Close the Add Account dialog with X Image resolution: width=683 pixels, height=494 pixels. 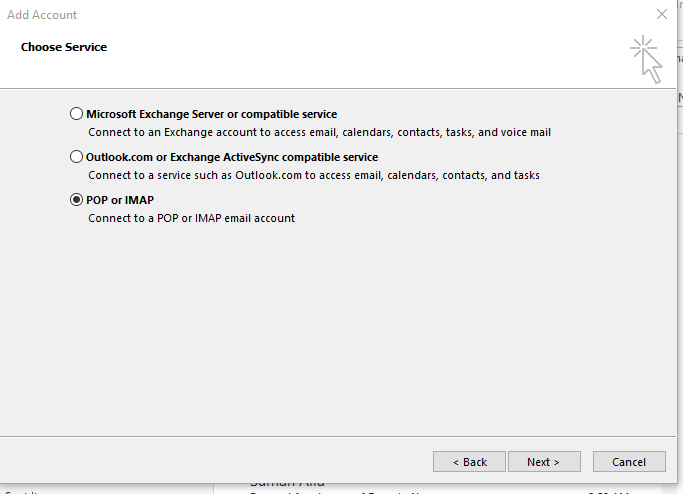(661, 15)
